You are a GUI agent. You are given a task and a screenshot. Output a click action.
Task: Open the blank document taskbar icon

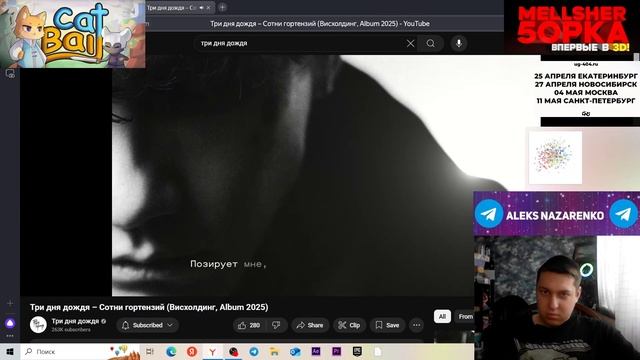pos(378,351)
